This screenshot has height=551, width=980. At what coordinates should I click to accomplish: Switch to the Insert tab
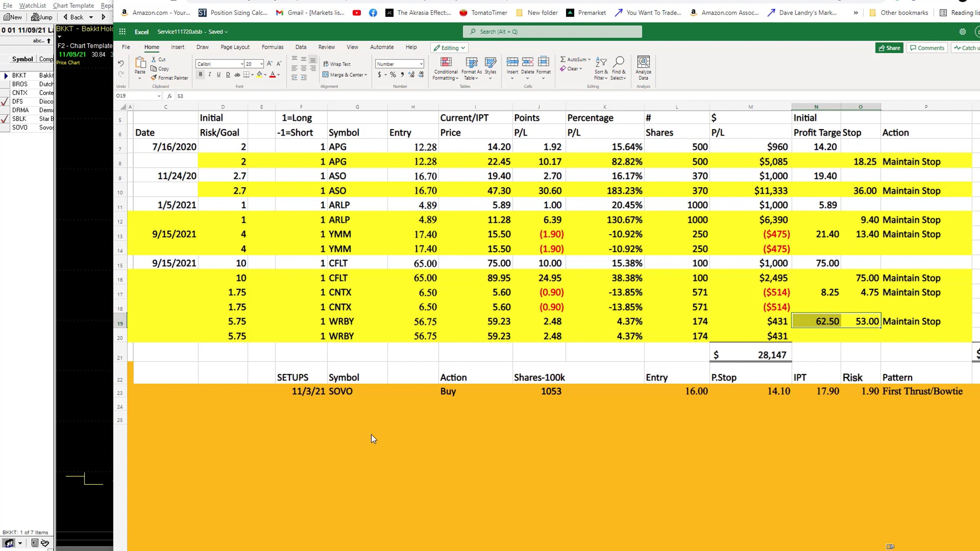tap(178, 47)
